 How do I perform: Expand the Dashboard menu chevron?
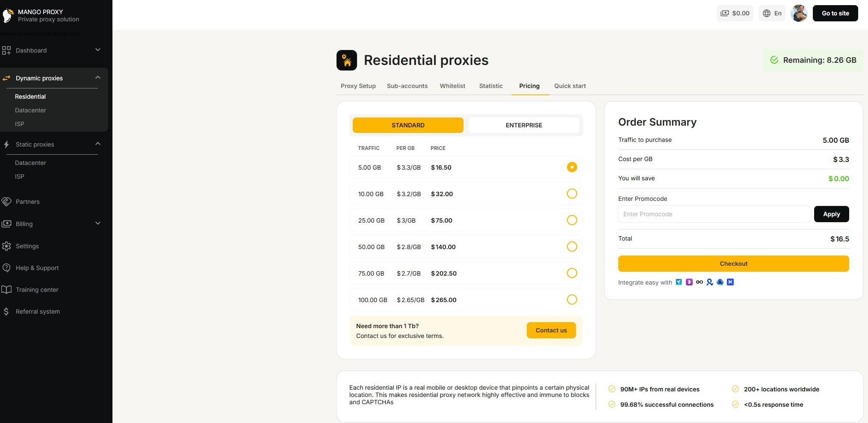tap(98, 50)
